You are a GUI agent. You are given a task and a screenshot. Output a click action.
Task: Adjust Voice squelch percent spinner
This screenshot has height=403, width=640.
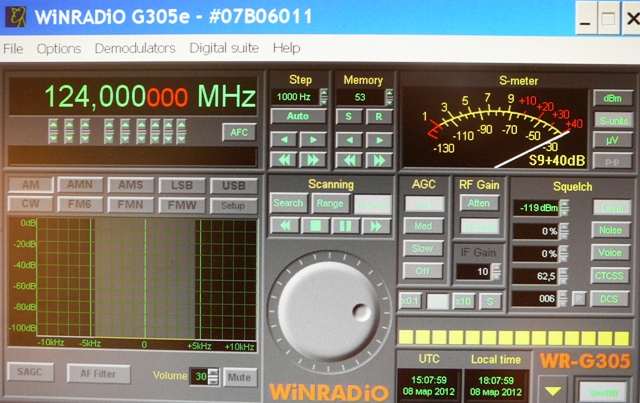tap(564, 254)
